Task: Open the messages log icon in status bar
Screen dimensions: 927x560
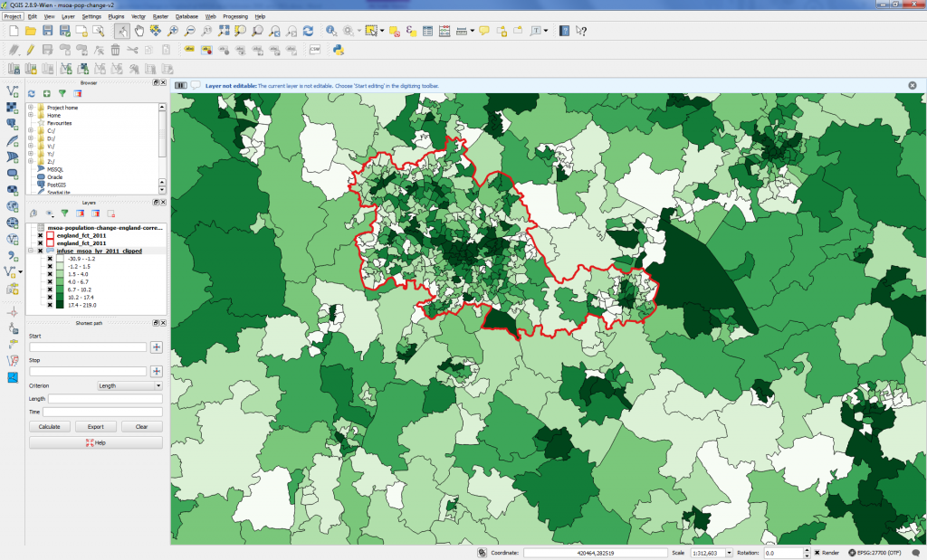Action: point(916,553)
